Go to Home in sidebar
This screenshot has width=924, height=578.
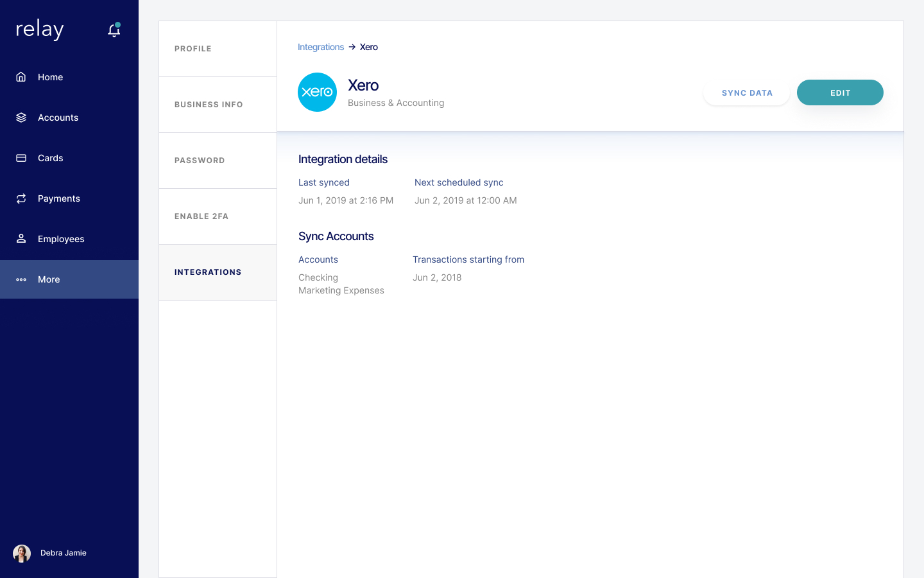click(69, 77)
